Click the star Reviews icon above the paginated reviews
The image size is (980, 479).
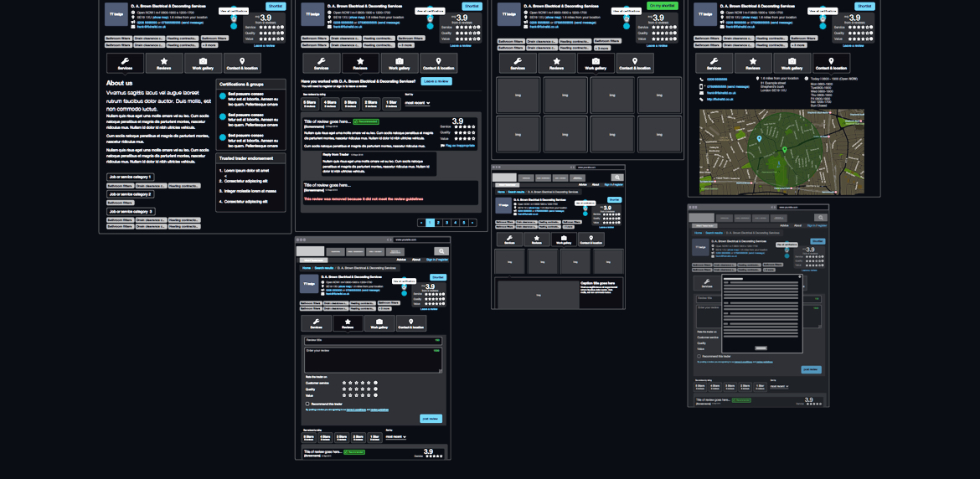tap(360, 61)
